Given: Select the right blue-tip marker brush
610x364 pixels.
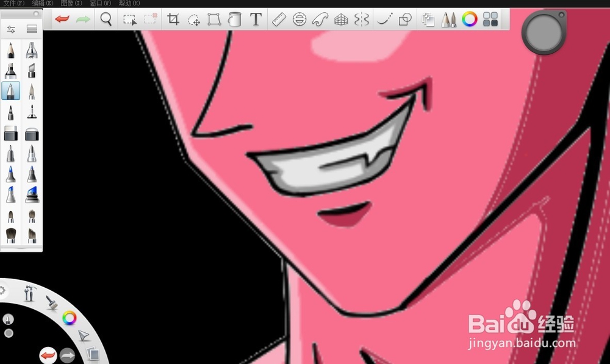Looking at the screenshot, I should pyautogui.click(x=32, y=174).
